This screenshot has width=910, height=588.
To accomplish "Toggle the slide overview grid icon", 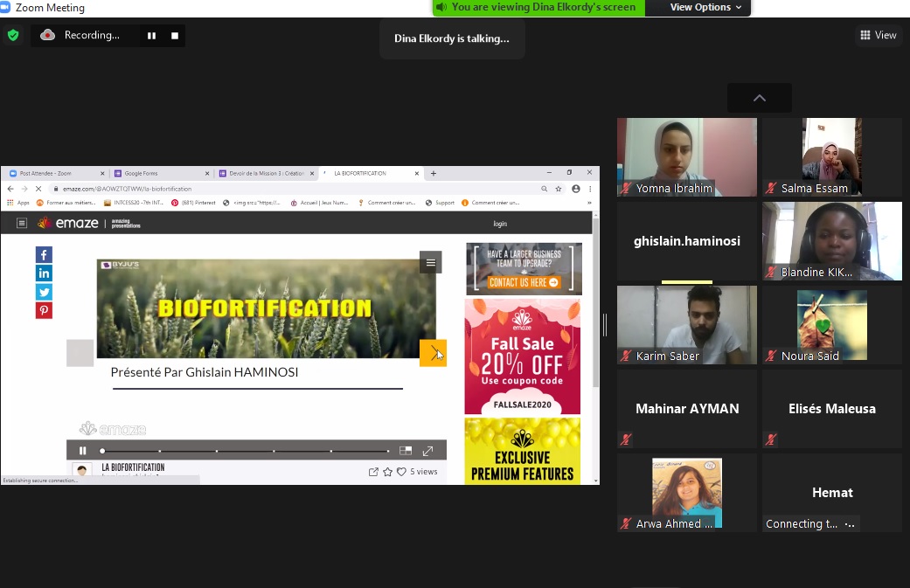I will (406, 451).
